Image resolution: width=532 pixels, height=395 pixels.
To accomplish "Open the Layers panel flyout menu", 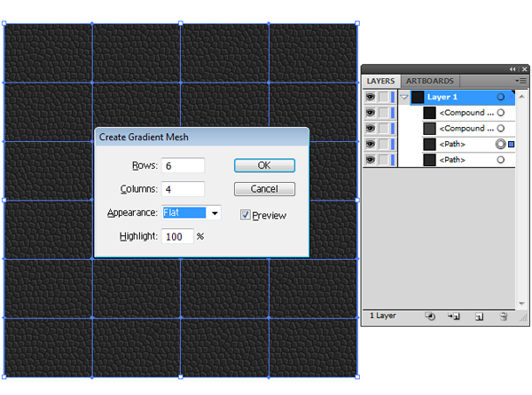I will point(520,81).
